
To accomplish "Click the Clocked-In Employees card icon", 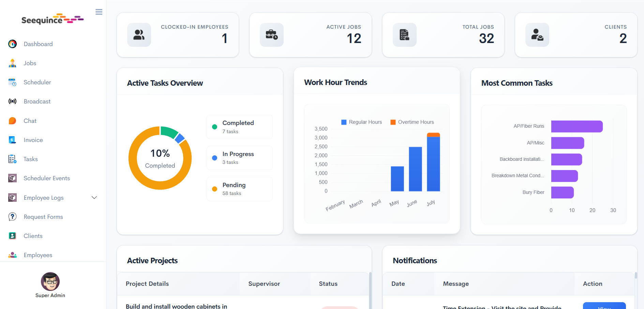I will 139,34.
